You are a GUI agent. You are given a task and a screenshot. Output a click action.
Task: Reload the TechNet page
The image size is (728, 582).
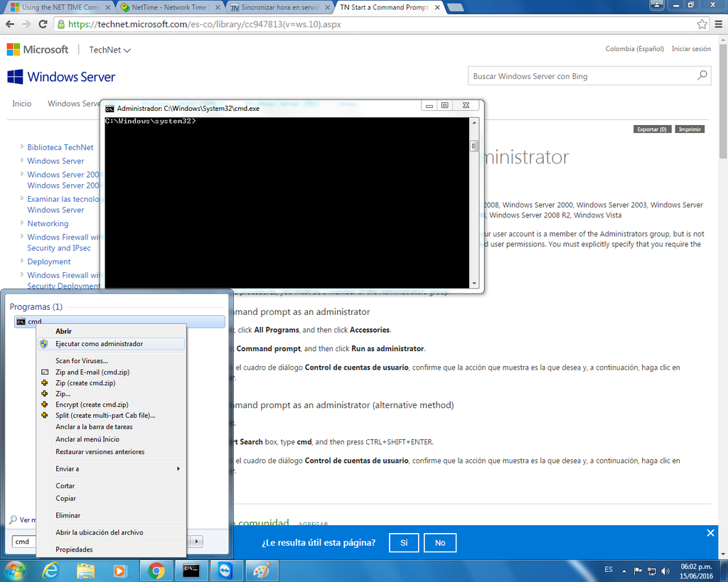[43, 24]
